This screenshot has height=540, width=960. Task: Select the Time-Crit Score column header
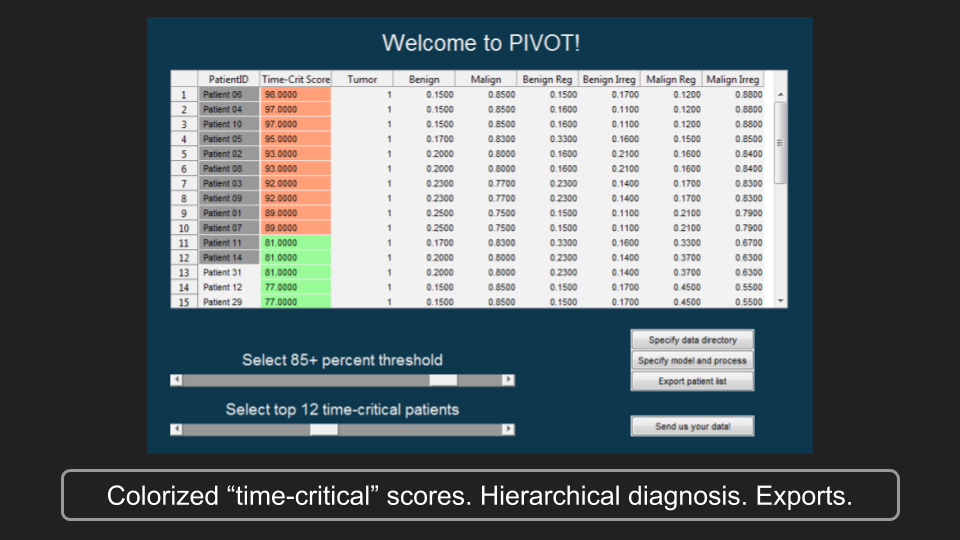[296, 79]
